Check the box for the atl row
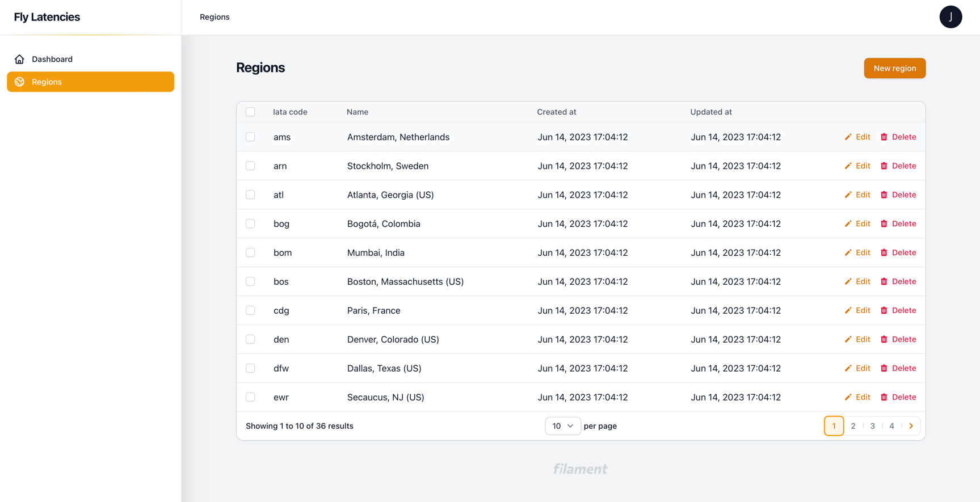This screenshot has height=502, width=980. pyautogui.click(x=250, y=195)
